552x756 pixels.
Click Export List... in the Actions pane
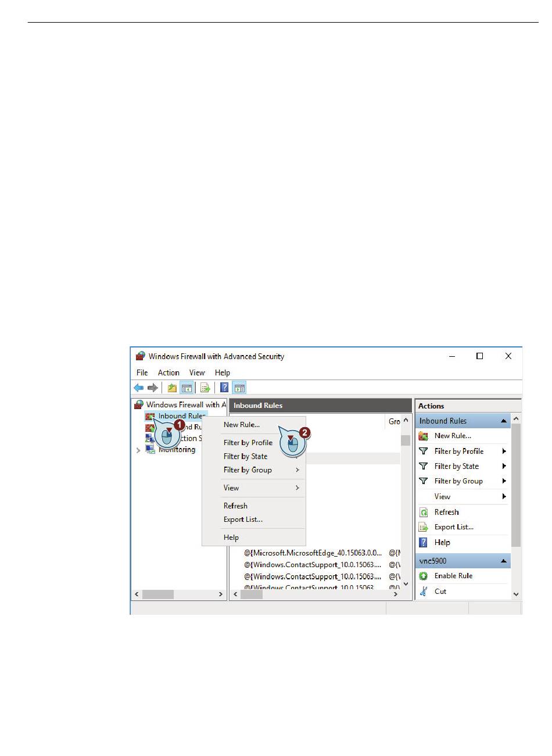pos(454,527)
